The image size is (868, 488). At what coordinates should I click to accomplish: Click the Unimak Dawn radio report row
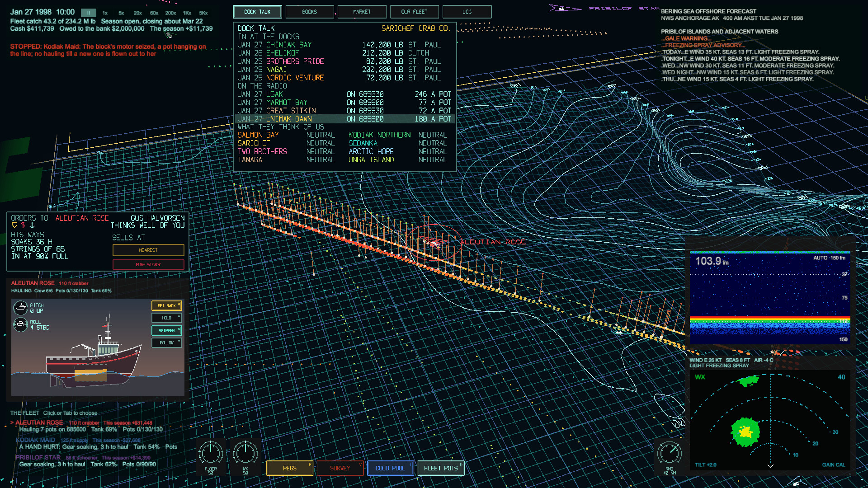tap(344, 119)
